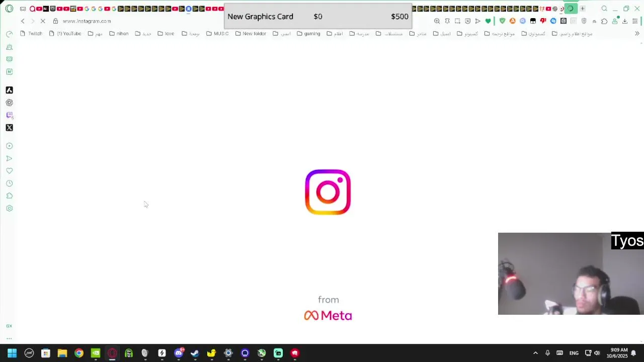Expand the New folder bookmarks folder

click(x=251, y=34)
